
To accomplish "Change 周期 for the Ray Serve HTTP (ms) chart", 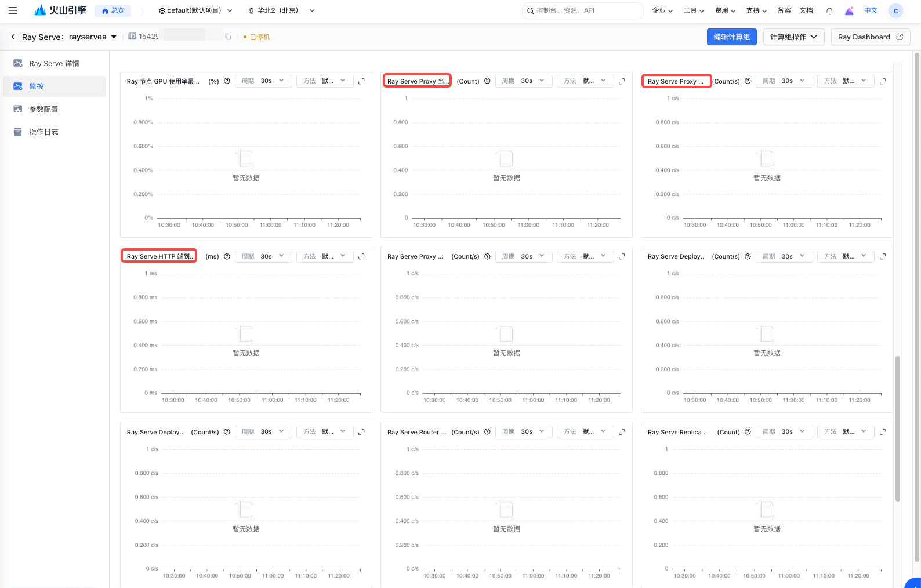I will [263, 256].
